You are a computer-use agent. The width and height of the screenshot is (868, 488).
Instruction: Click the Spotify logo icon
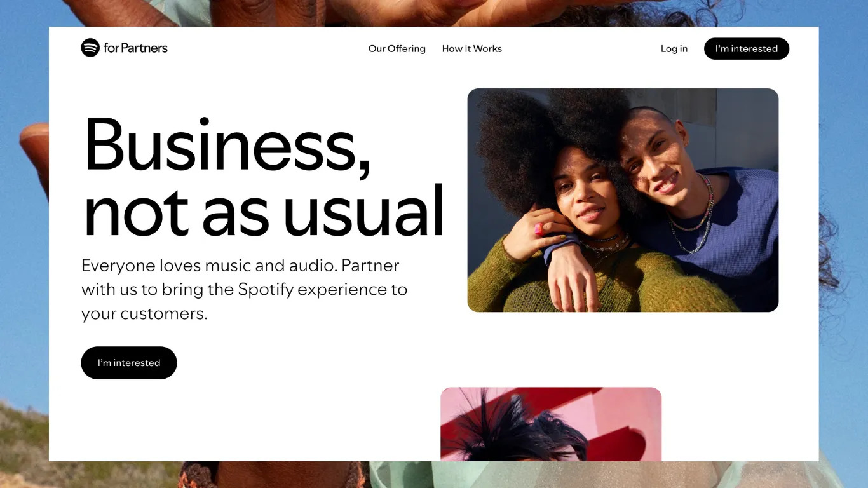pyautogui.click(x=90, y=48)
